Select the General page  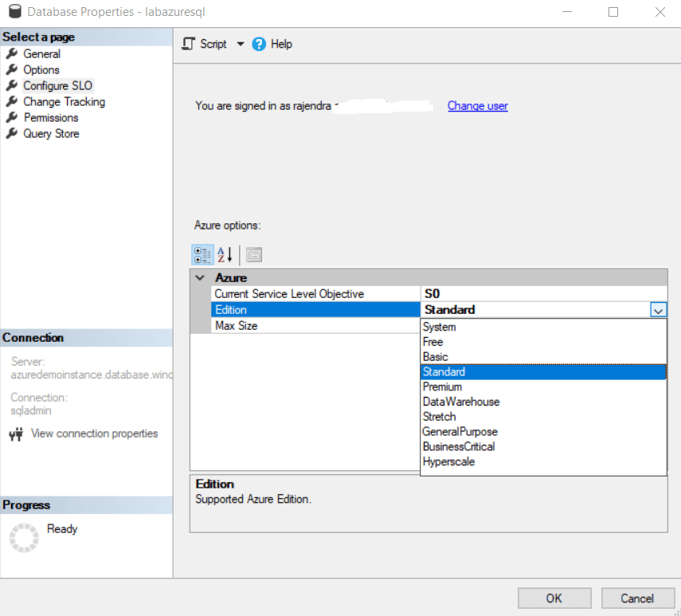pyautogui.click(x=41, y=54)
